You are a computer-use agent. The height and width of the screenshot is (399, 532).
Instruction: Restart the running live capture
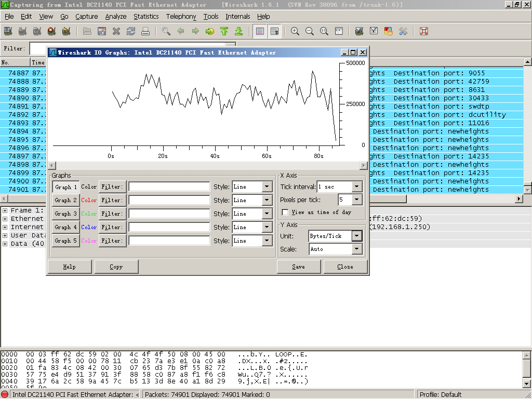coord(66,31)
